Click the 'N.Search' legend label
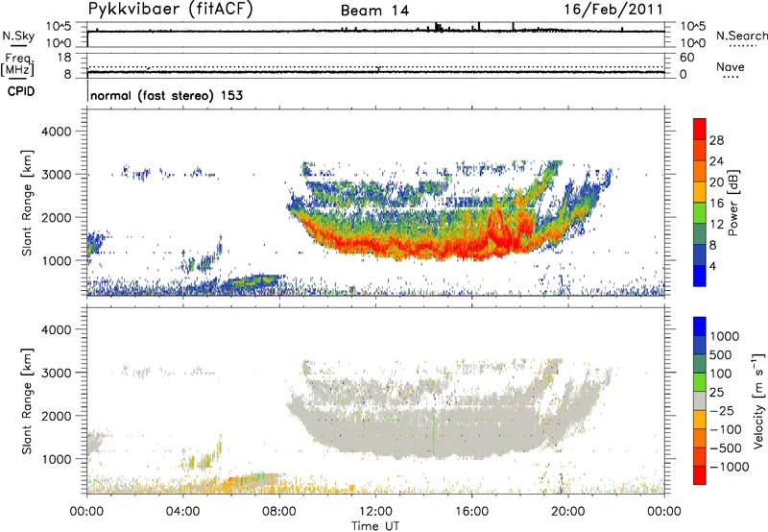 pyautogui.click(x=741, y=36)
